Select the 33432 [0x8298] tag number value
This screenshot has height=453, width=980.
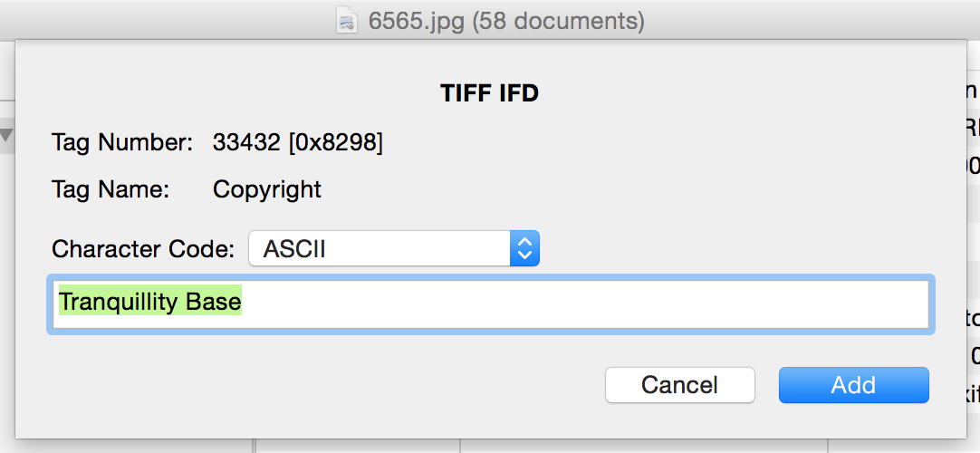298,143
